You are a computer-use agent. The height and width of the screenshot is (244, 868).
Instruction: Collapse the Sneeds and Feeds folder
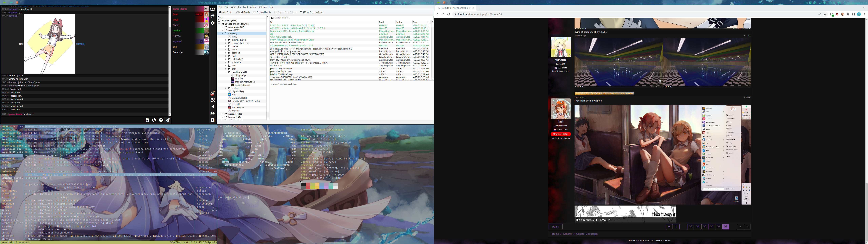click(219, 24)
